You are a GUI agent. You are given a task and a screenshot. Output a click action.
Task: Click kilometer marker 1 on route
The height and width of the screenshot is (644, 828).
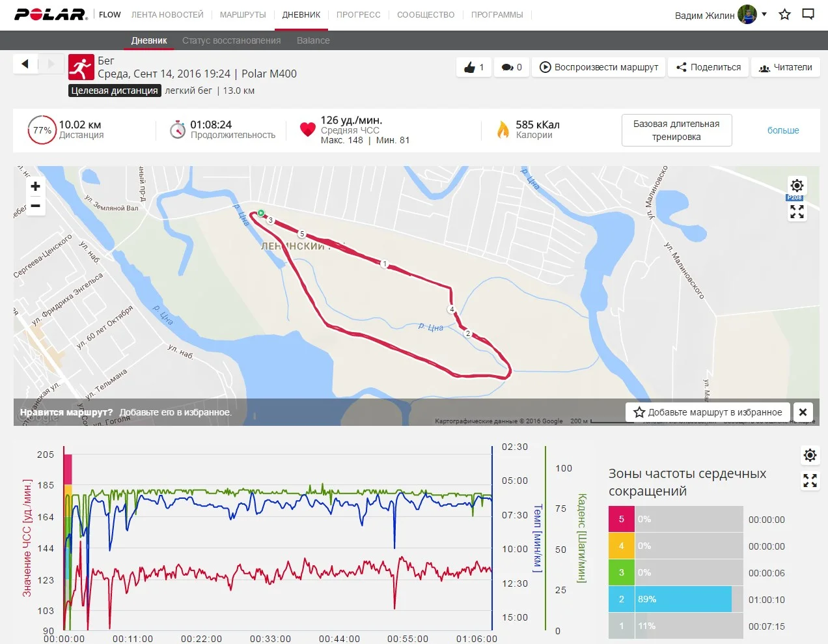click(x=385, y=264)
